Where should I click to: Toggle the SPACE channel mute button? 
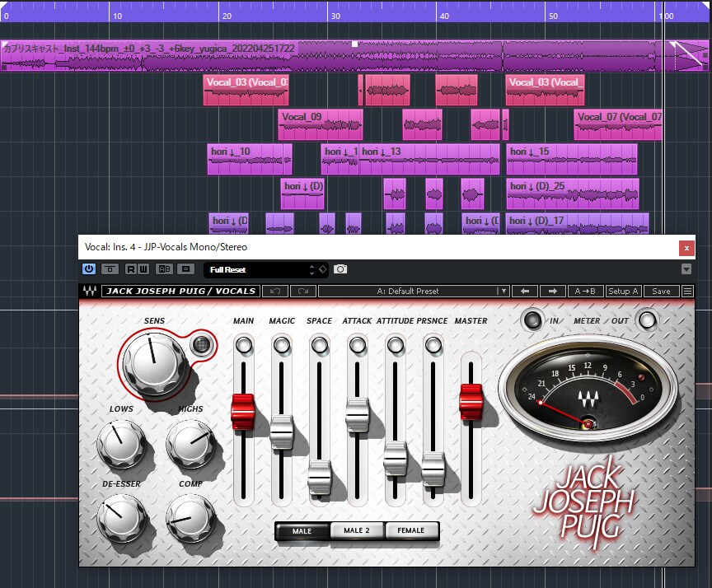click(320, 345)
